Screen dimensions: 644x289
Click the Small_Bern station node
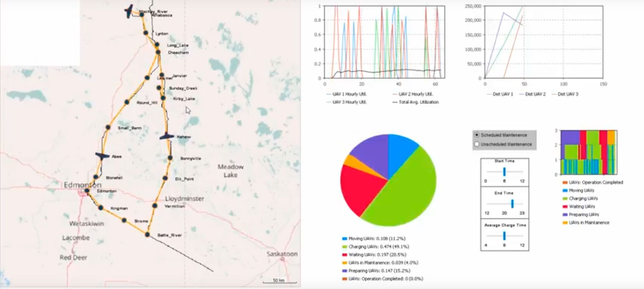click(x=108, y=127)
